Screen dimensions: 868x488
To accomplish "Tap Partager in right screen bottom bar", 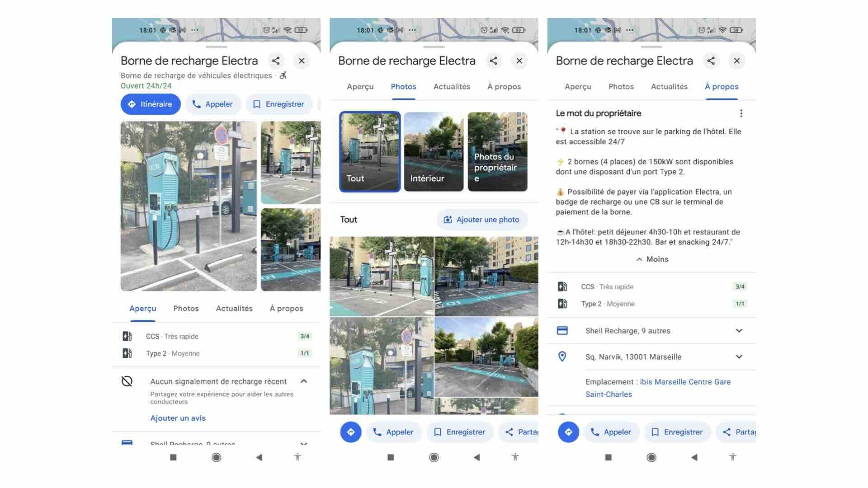I will (x=736, y=432).
